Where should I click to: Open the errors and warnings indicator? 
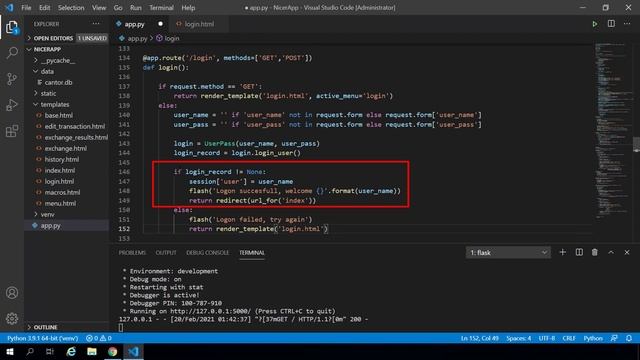(99, 338)
